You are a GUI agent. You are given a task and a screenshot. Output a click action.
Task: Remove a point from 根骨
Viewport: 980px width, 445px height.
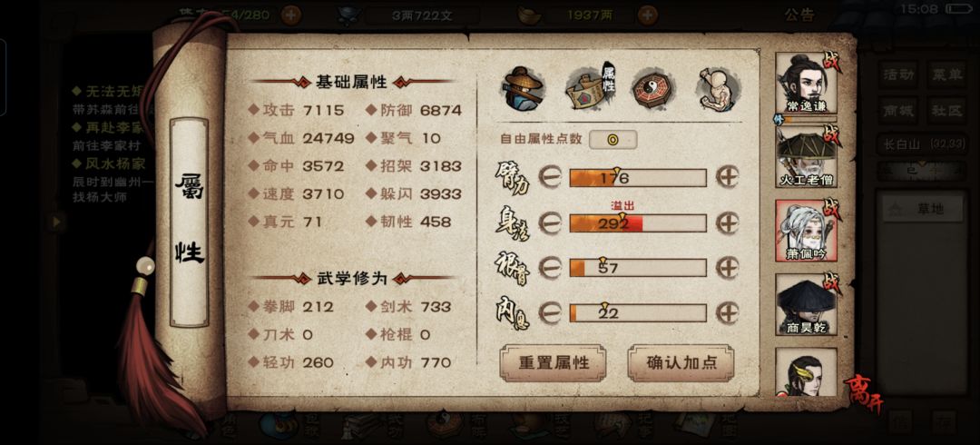point(550,267)
